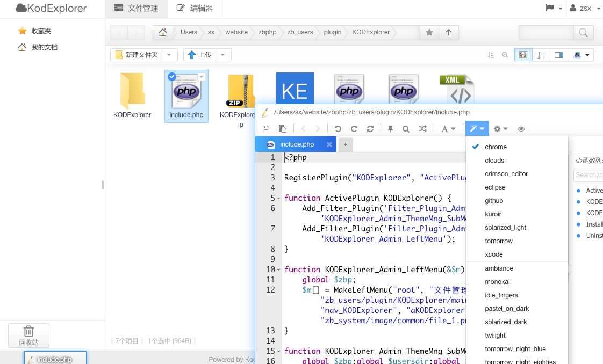Select the twilight theme
Viewport: 603px width, 364px height.
point(517,336)
